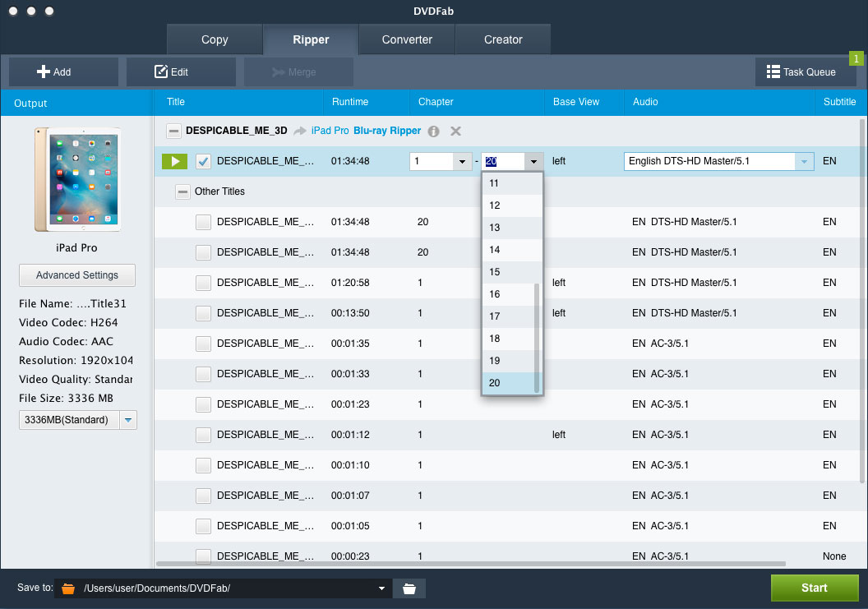
Task: Check the title with runtime 00:01:23
Action: pos(203,404)
